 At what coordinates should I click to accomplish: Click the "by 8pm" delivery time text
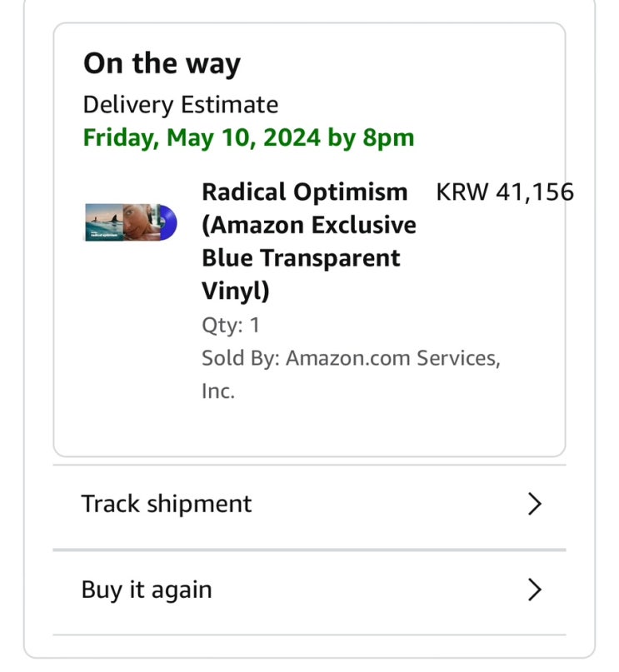371,137
